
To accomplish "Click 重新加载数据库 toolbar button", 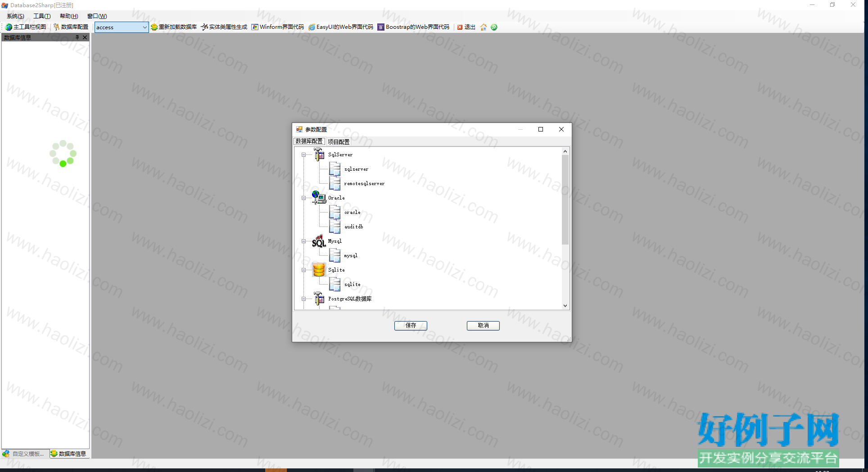I will [x=174, y=27].
